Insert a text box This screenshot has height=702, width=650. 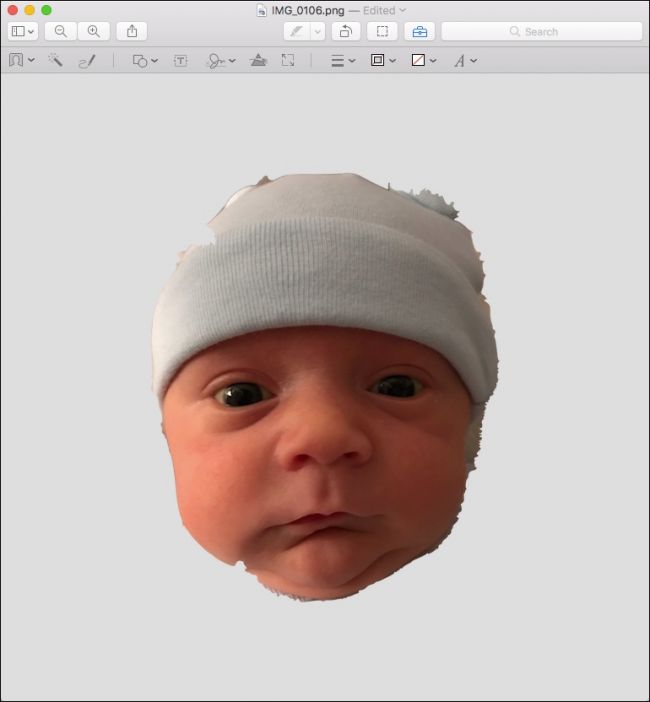tap(180, 61)
